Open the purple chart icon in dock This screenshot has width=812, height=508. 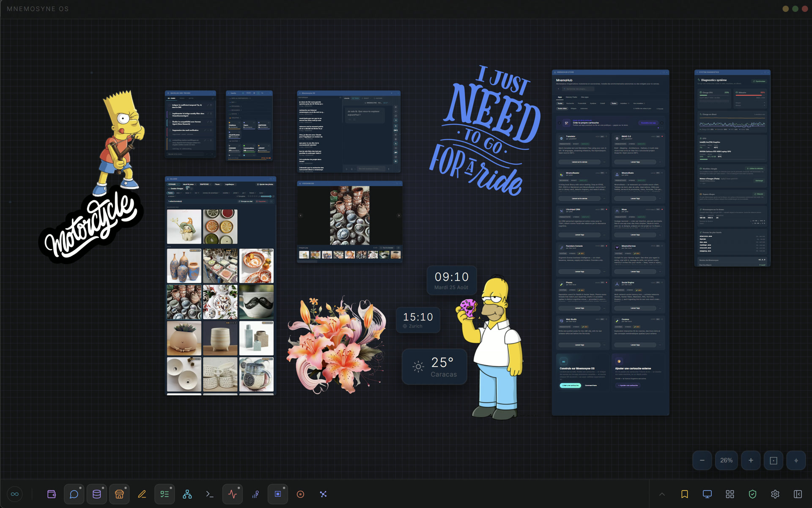point(255,494)
